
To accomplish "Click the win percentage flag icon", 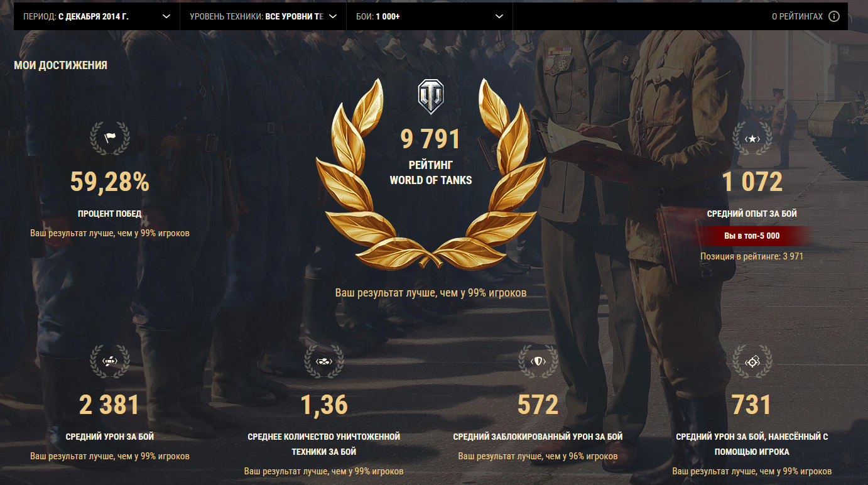I will point(110,138).
